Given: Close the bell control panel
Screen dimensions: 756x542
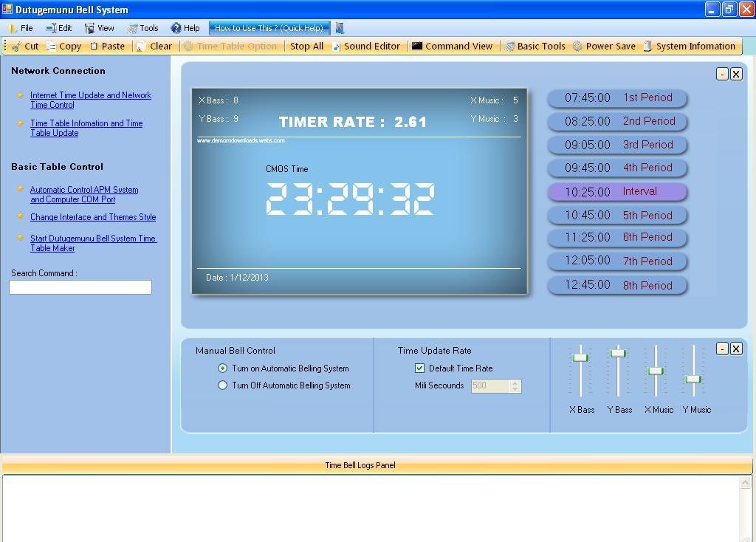Looking at the screenshot, I should click(736, 349).
